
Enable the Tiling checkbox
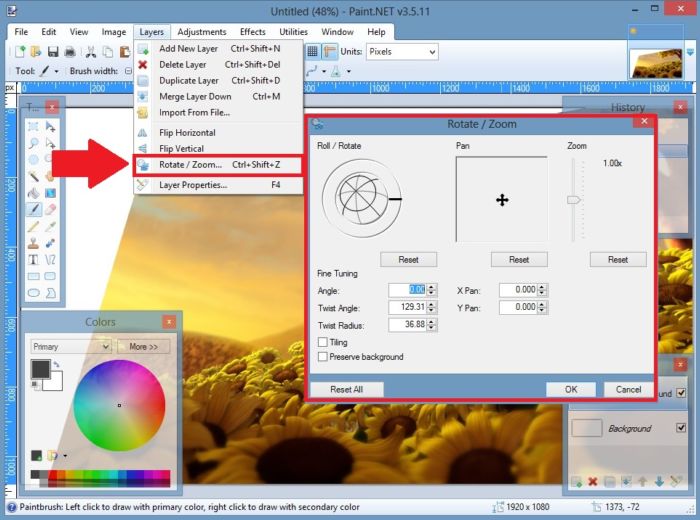[322, 342]
